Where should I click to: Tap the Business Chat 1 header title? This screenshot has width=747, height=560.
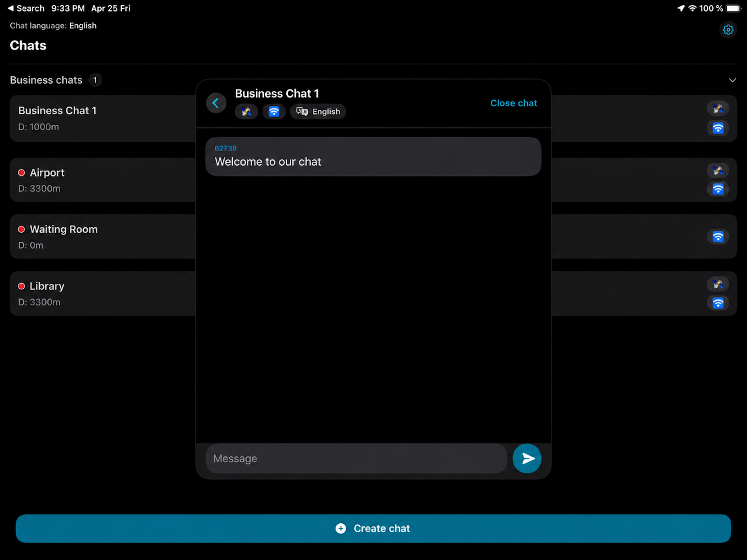click(277, 94)
